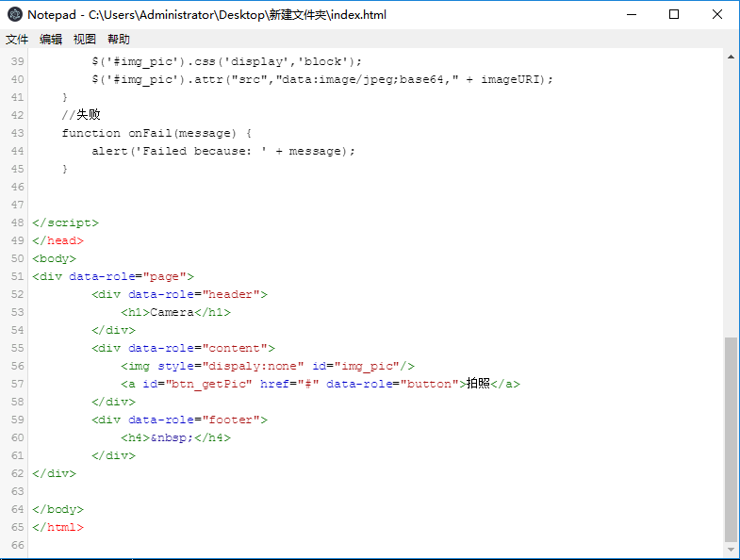
Task: Click the div data-role="page" line
Action: click(113, 276)
